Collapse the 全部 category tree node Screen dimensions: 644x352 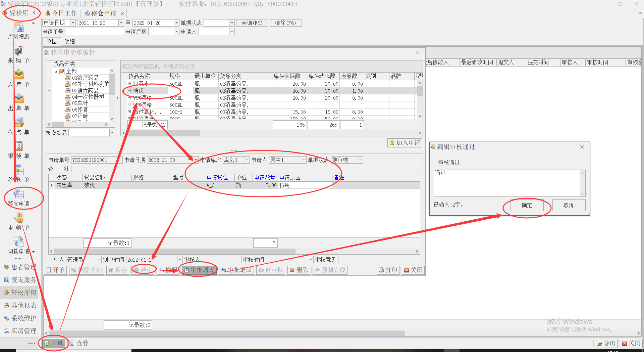click(x=56, y=72)
